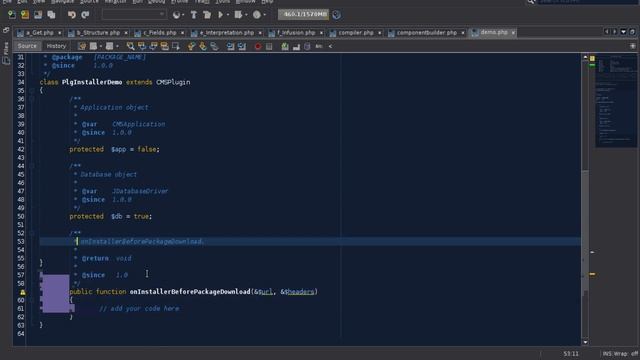
Task: Click the History view button
Action: [x=56, y=46]
